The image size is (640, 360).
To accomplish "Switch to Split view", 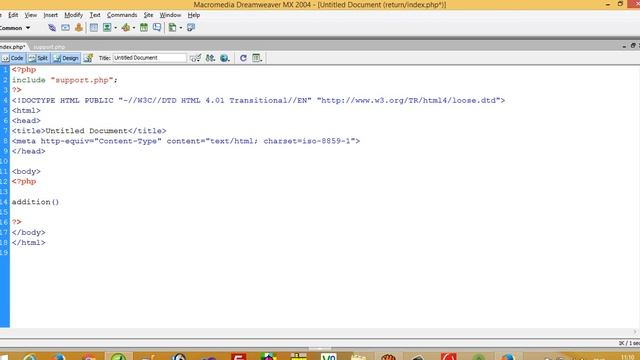I will coord(38,58).
